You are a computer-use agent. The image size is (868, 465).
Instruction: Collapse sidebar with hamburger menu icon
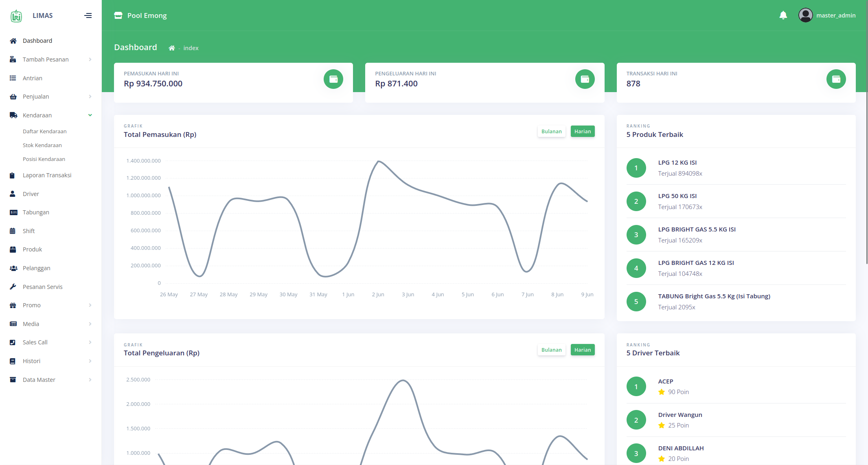pos(88,15)
